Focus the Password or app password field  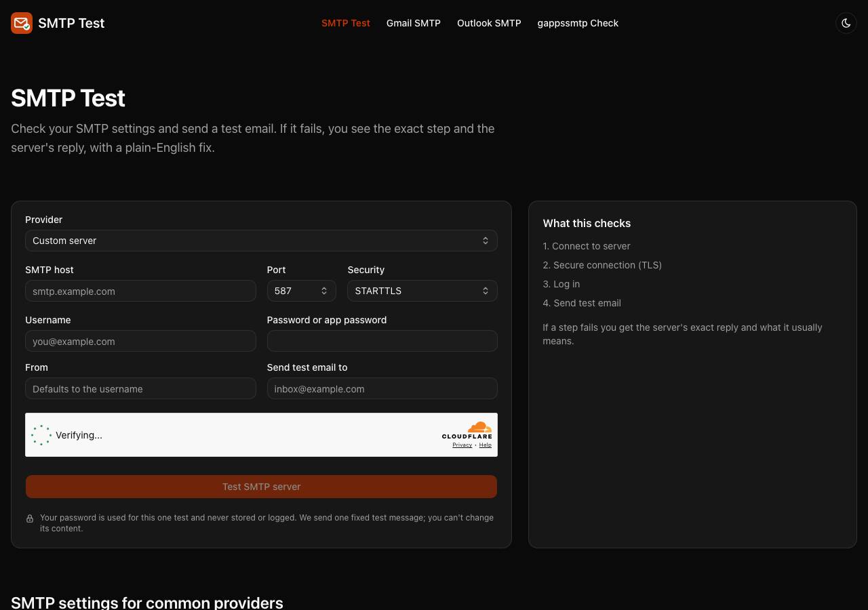pos(382,341)
